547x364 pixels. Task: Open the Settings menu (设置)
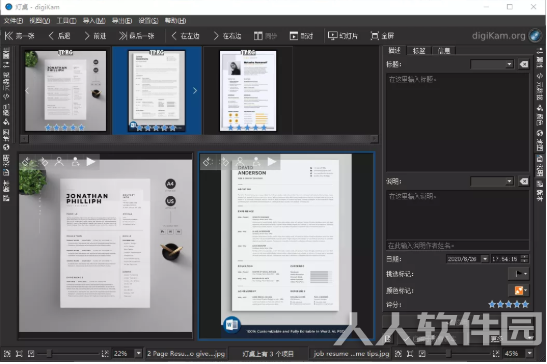[x=148, y=21]
